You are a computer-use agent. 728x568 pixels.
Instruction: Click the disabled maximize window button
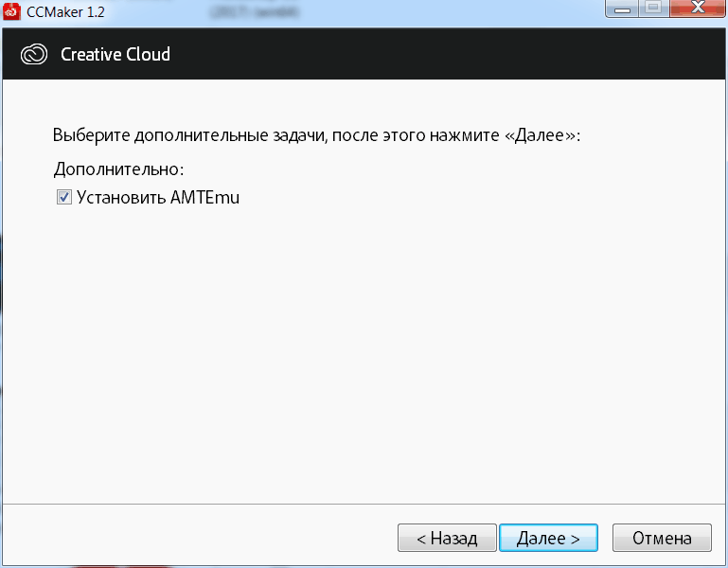(652, 9)
